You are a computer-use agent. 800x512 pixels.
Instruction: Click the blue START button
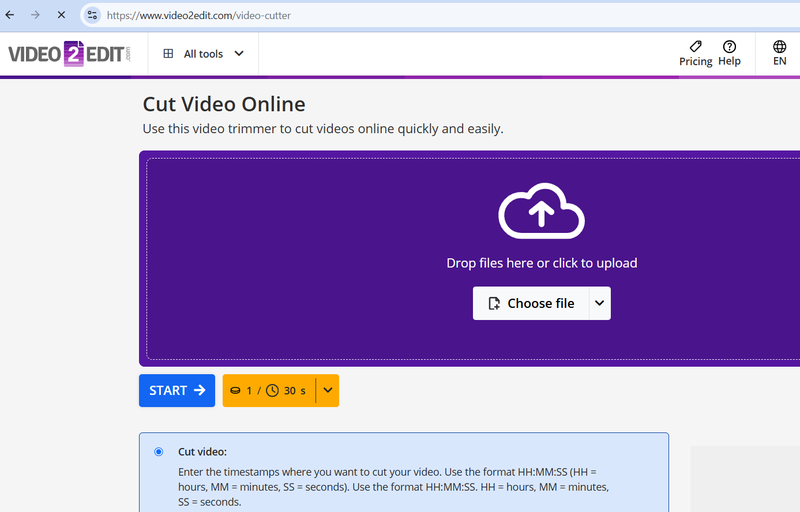[177, 391]
